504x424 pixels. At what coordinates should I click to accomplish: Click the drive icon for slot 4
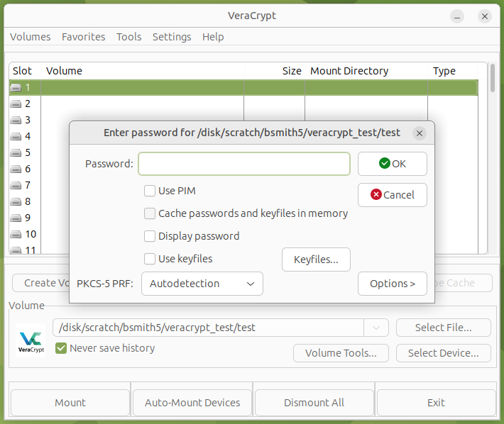[x=16, y=136]
